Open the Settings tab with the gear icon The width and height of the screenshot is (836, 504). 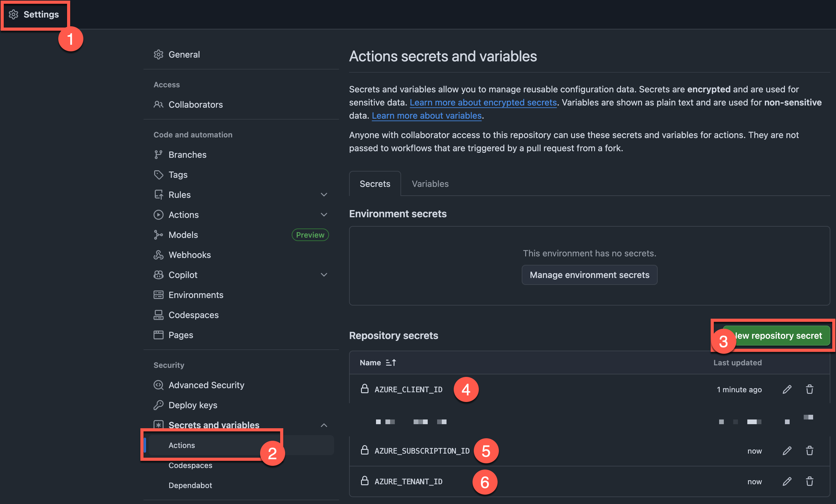pos(34,15)
